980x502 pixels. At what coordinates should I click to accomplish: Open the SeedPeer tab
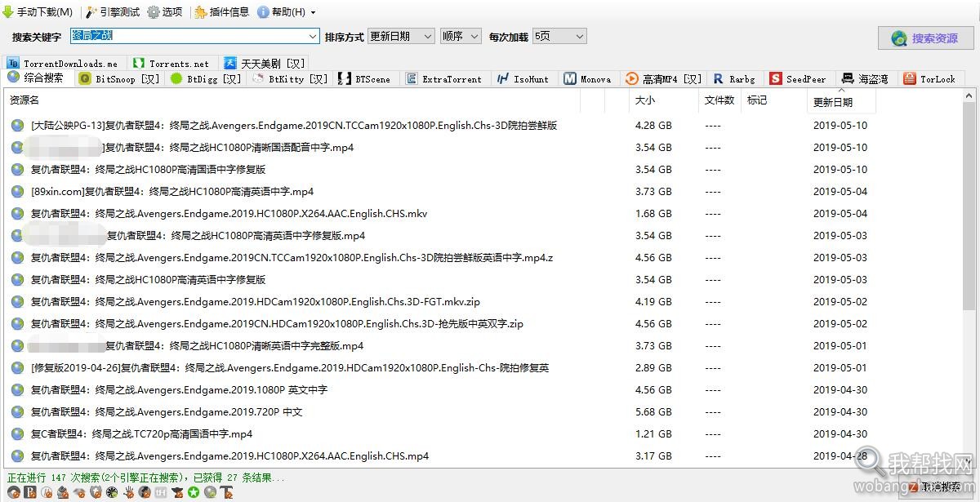[799, 79]
